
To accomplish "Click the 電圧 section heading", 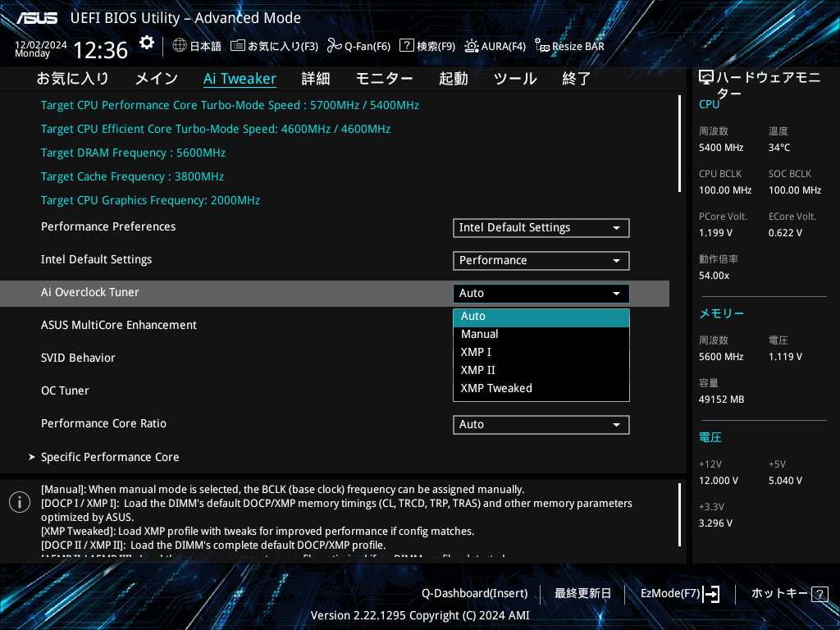I will click(x=710, y=438).
